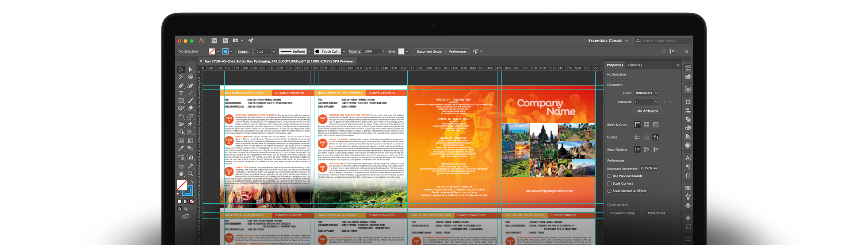Select the Paintbrush tool

tap(191, 101)
